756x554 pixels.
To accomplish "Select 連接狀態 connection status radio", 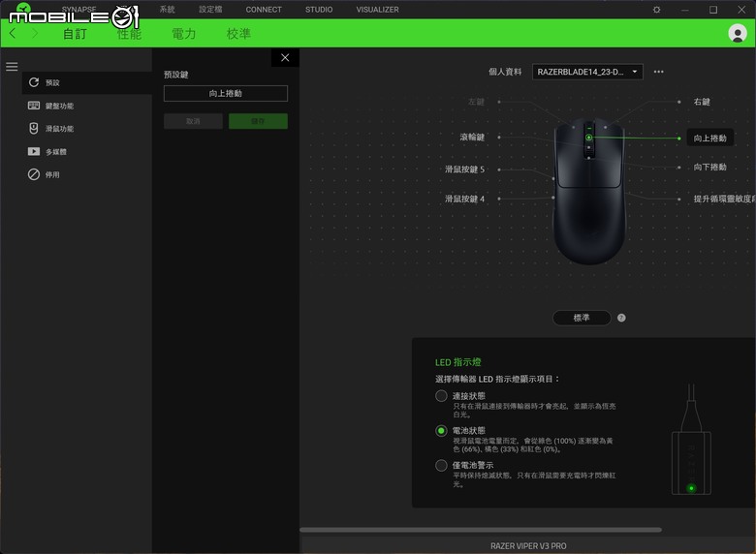I will [441, 396].
